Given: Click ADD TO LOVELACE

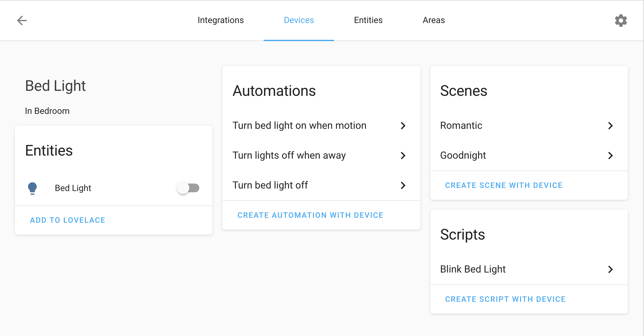Looking at the screenshot, I should [68, 220].
